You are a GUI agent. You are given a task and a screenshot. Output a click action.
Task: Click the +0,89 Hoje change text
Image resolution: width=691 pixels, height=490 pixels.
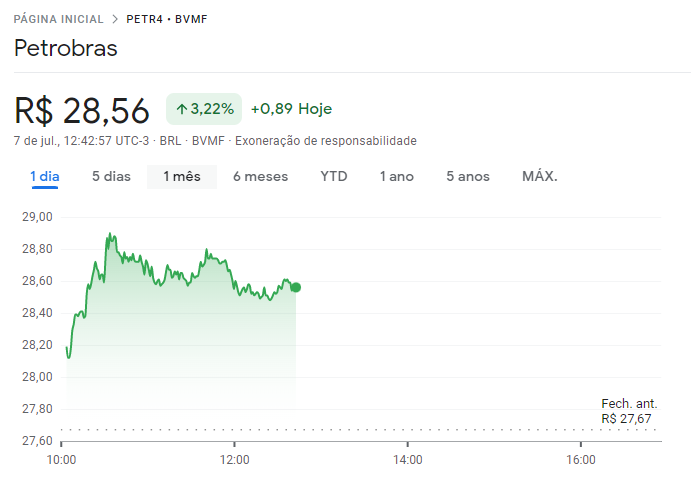coord(291,109)
